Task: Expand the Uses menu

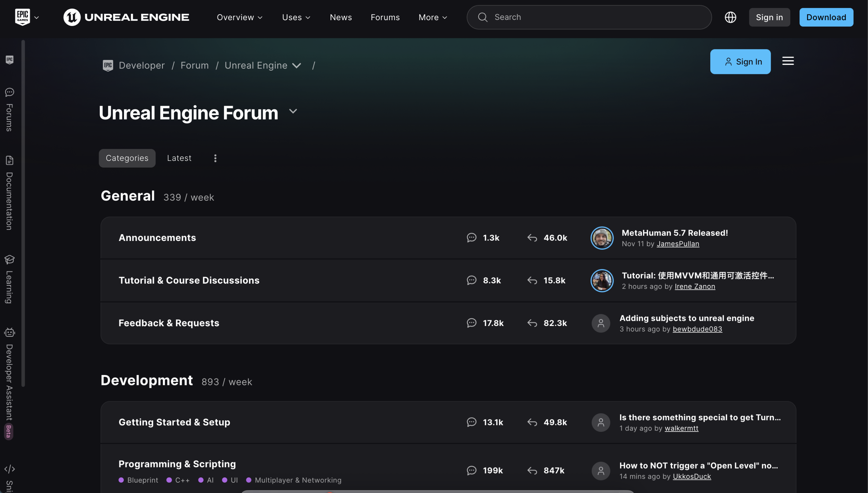Action: pyautogui.click(x=296, y=17)
